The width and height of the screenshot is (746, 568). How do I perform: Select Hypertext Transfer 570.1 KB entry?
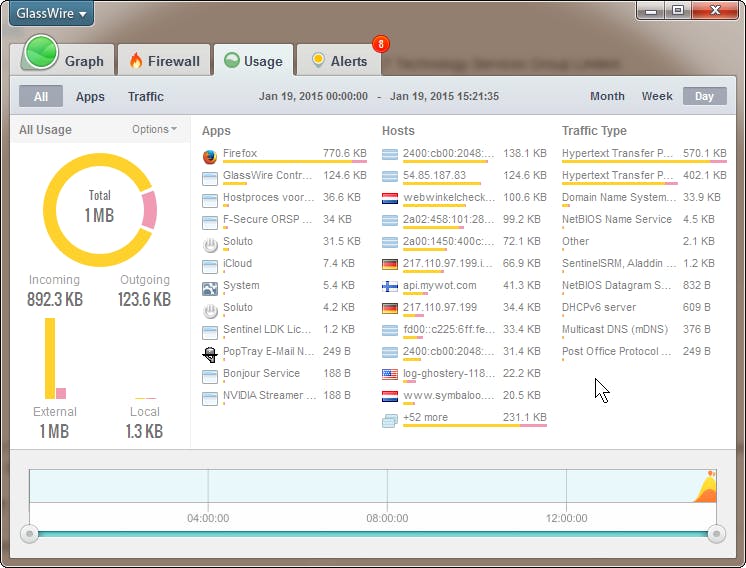click(x=644, y=154)
